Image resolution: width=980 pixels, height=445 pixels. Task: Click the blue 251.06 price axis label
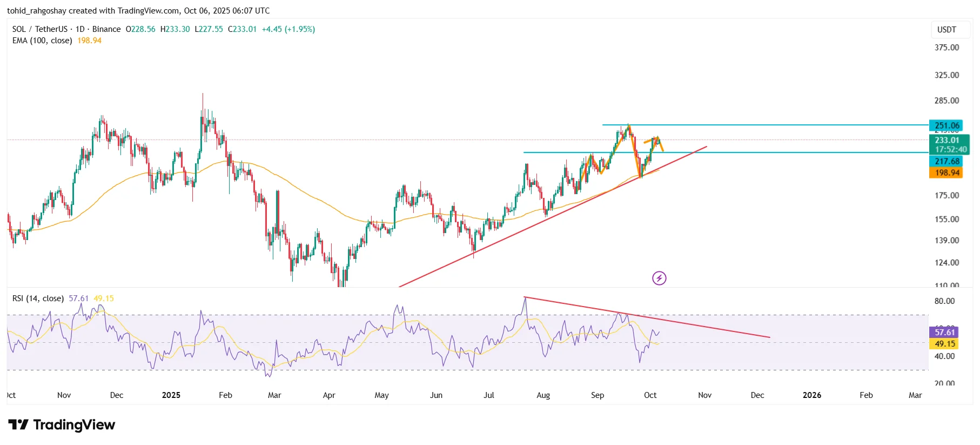947,125
